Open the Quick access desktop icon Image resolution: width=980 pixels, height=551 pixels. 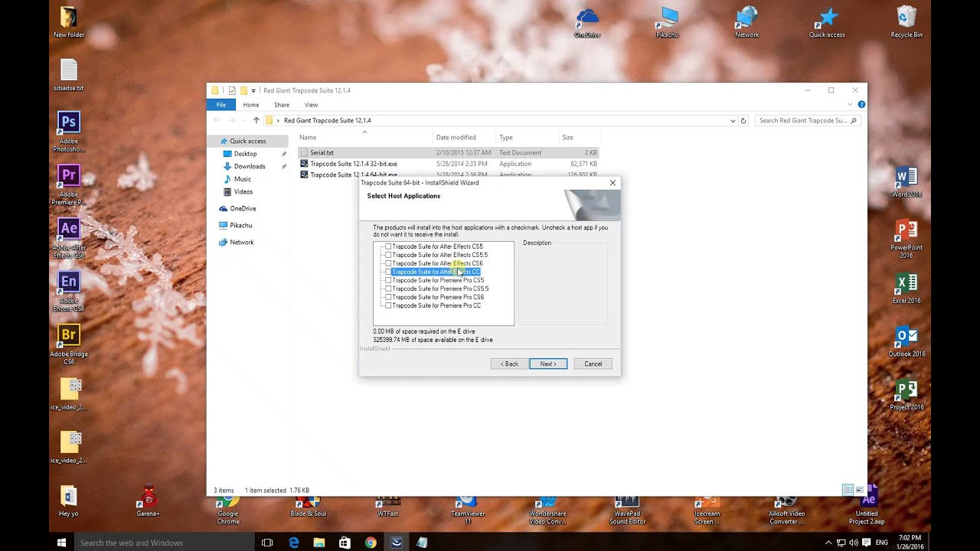[827, 22]
